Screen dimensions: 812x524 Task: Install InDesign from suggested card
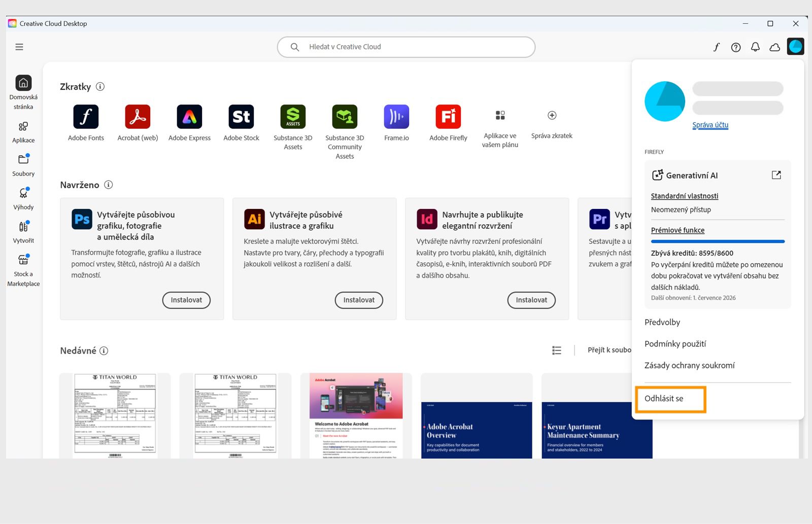[x=531, y=300]
